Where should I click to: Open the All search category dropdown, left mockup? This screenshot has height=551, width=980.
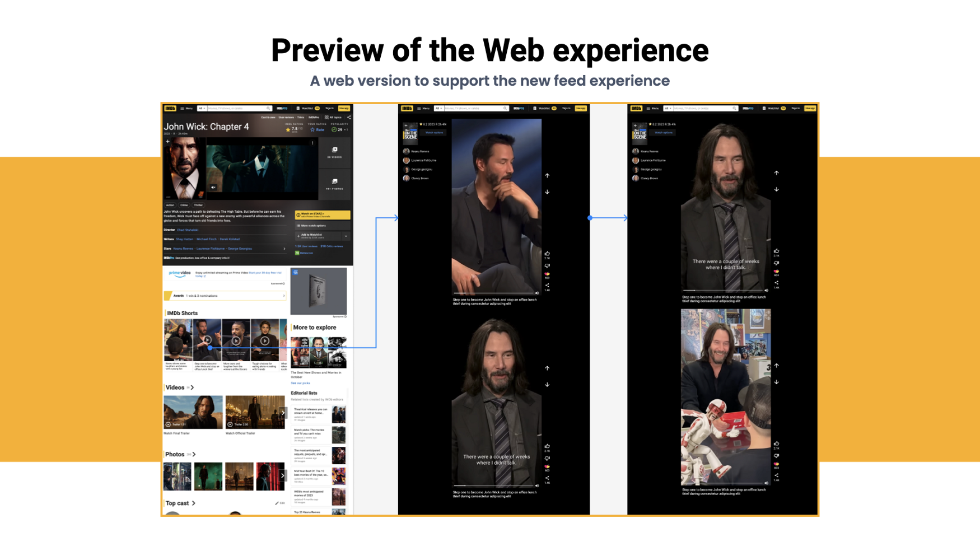tap(202, 109)
